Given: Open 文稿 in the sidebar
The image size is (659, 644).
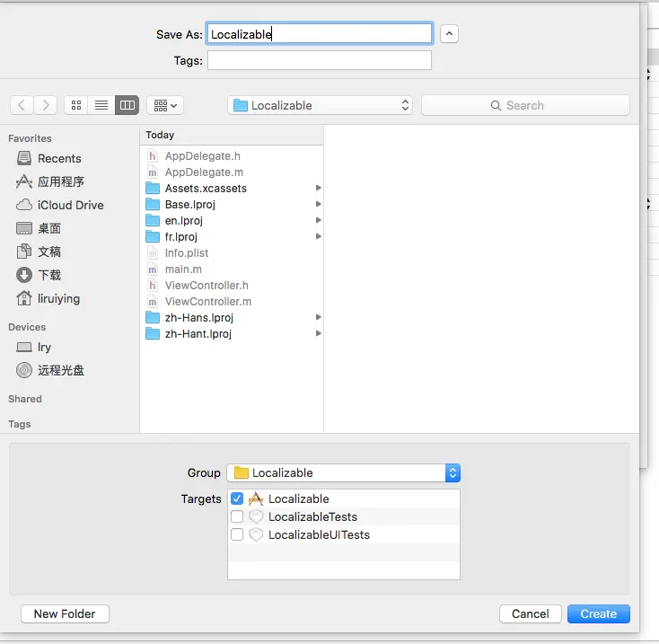Looking at the screenshot, I should pos(39,251).
